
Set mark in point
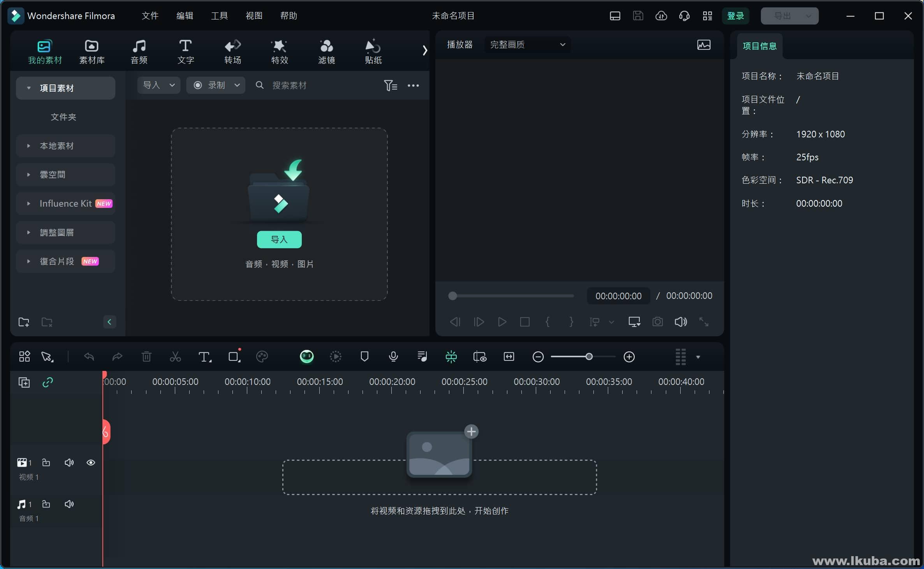[x=548, y=322]
